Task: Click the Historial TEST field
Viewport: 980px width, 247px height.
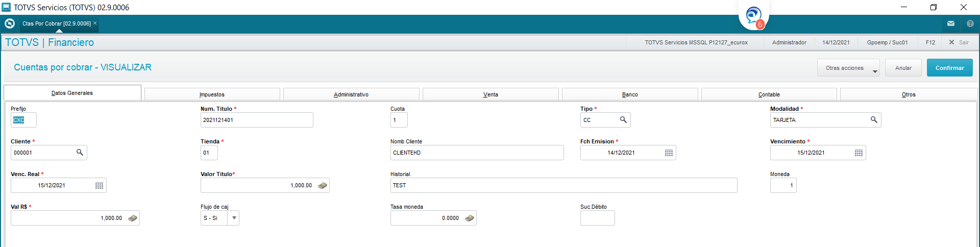Action: (563, 185)
